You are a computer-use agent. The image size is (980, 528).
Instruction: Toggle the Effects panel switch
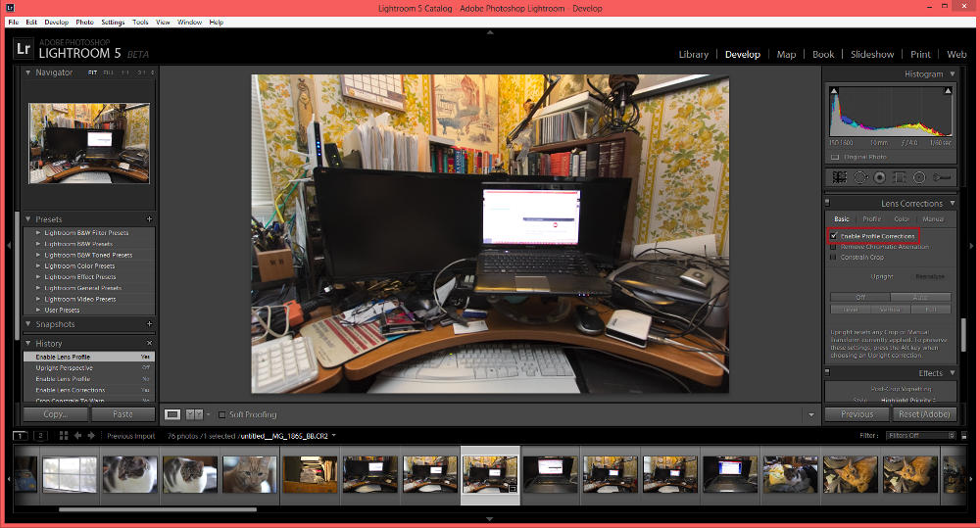827,372
